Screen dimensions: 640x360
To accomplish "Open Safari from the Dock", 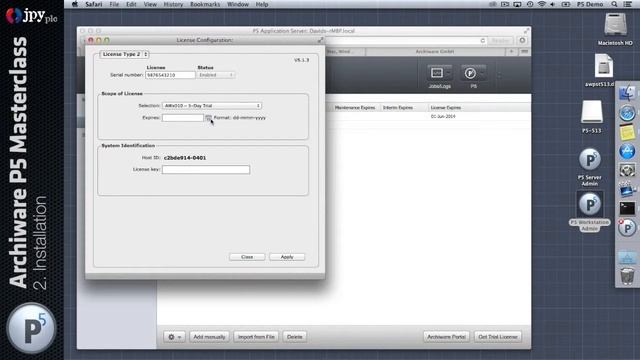I will point(627,113).
